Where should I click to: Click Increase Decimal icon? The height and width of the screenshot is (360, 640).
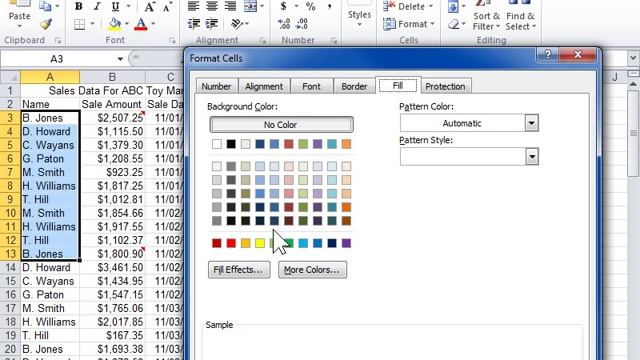tap(284, 24)
